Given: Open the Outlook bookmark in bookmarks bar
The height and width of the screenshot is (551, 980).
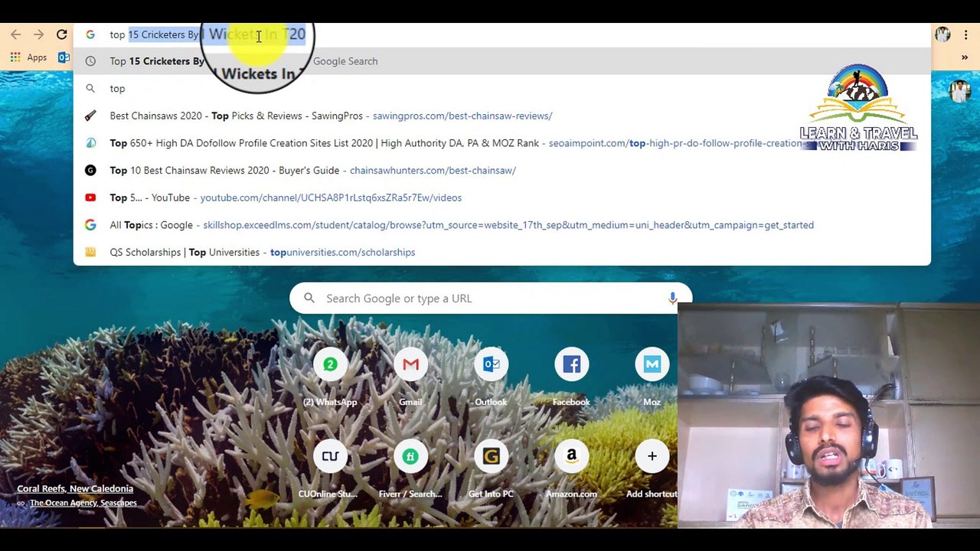Looking at the screenshot, I should (x=64, y=57).
